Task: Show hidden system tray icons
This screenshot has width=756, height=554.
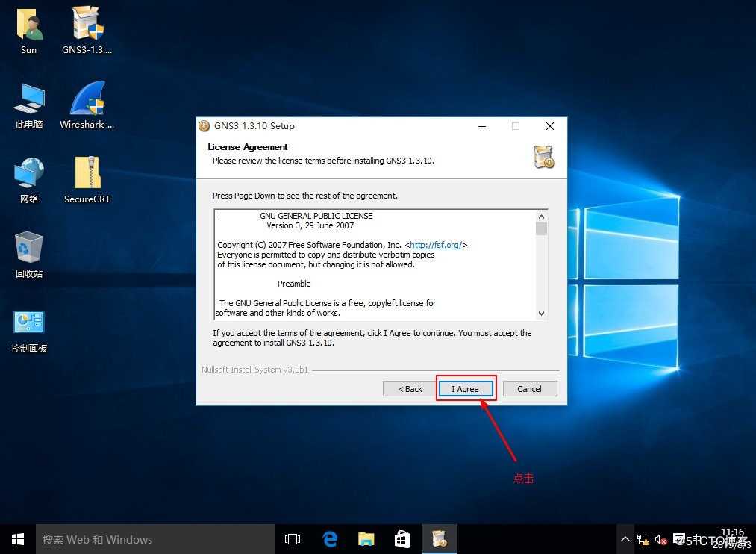Action: (x=625, y=539)
